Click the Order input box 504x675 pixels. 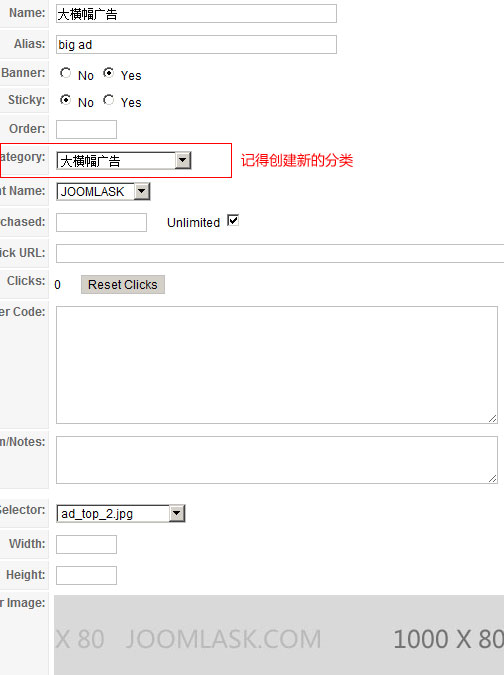pyautogui.click(x=86, y=129)
